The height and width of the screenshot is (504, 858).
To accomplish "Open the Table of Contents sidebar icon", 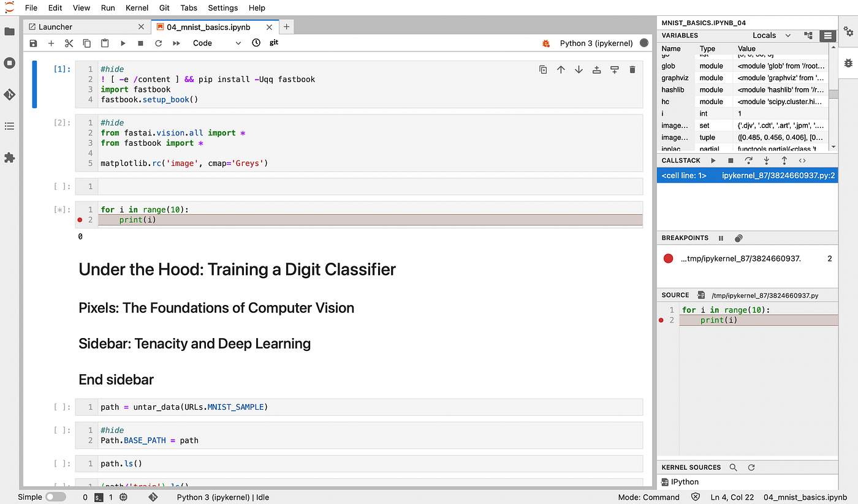I will [9, 126].
